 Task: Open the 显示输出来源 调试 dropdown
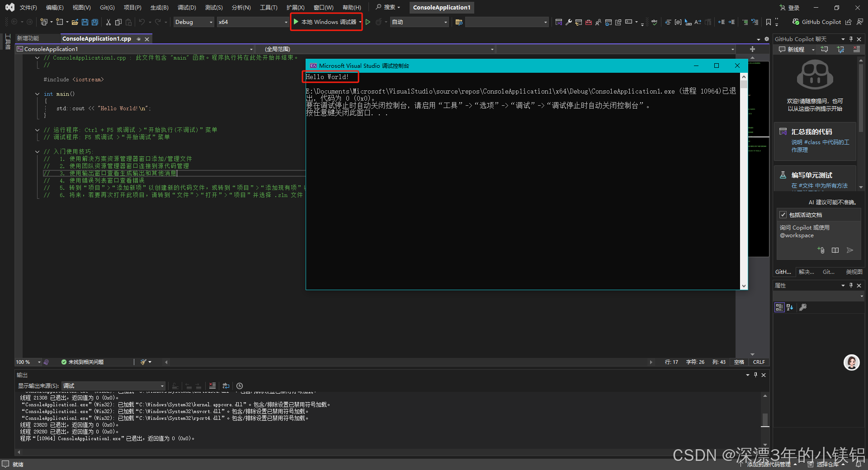pos(113,386)
